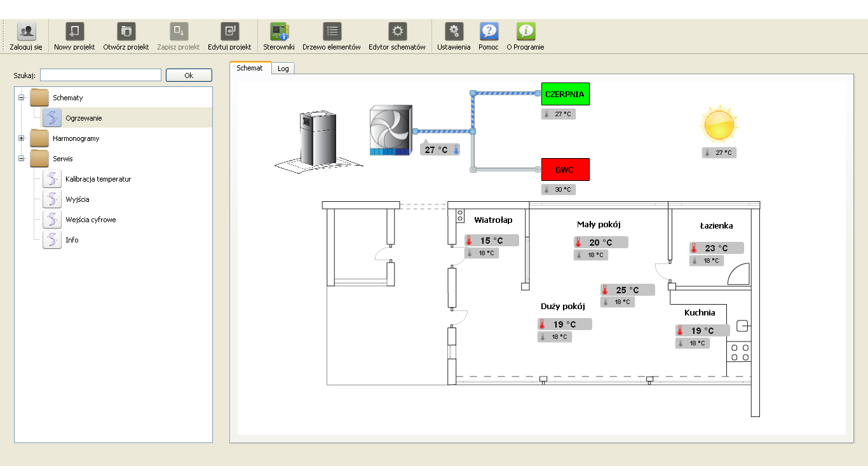Image resolution: width=868 pixels, height=471 pixels.
Task: Click the 19 °C Duży pokój temperature
Action: [x=564, y=324]
